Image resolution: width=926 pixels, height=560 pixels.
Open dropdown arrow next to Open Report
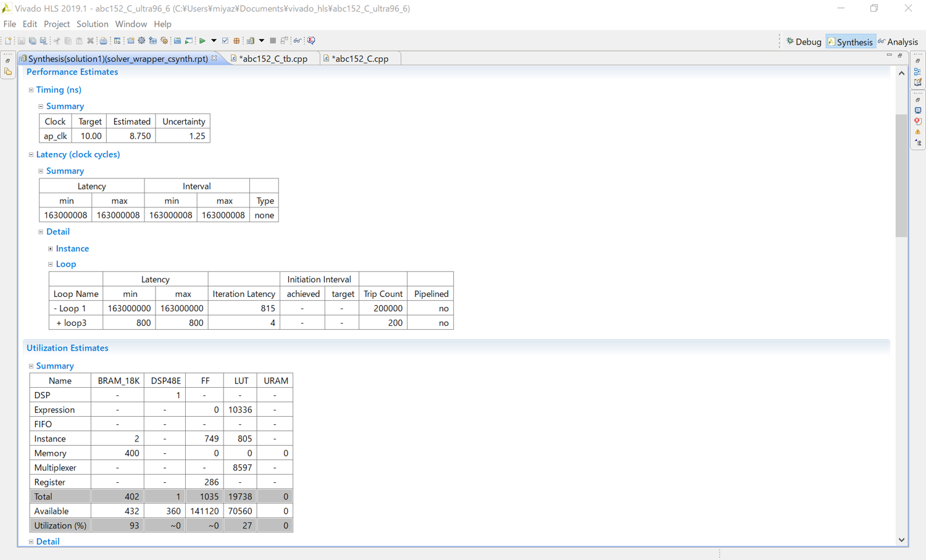click(x=262, y=41)
